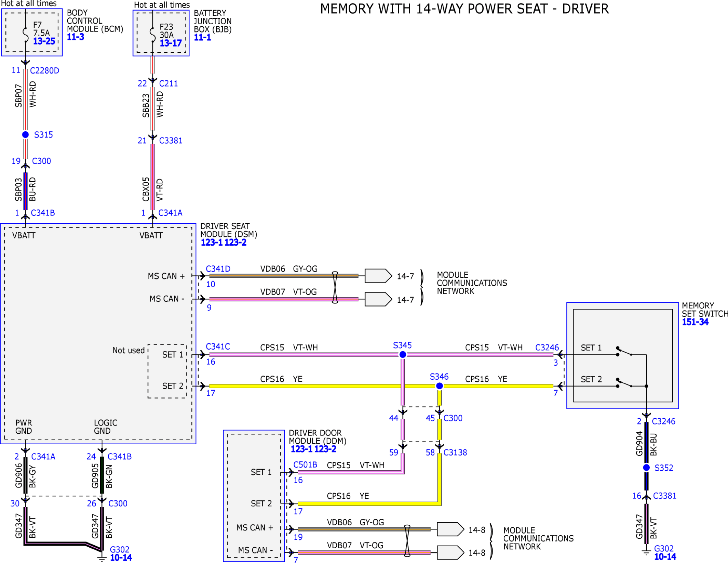Image resolution: width=728 pixels, height=563 pixels.
Task: Select the 'F23 30A' fuse label
Action: 167,31
